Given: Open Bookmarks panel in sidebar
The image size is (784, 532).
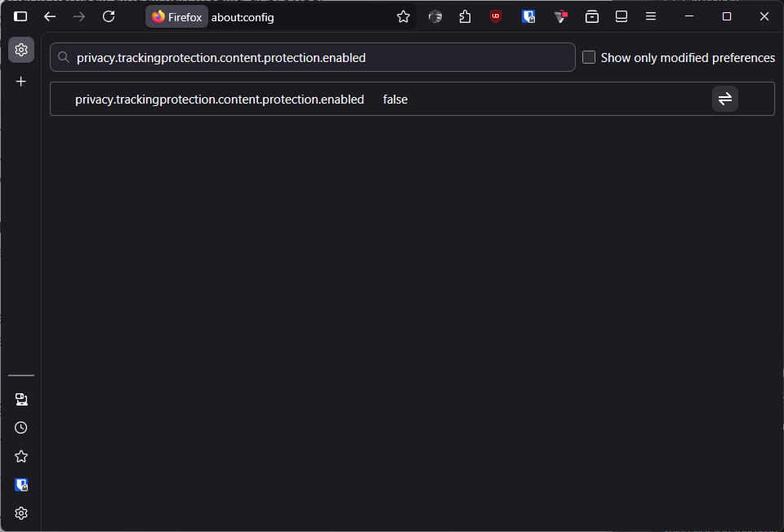Looking at the screenshot, I should (21, 456).
